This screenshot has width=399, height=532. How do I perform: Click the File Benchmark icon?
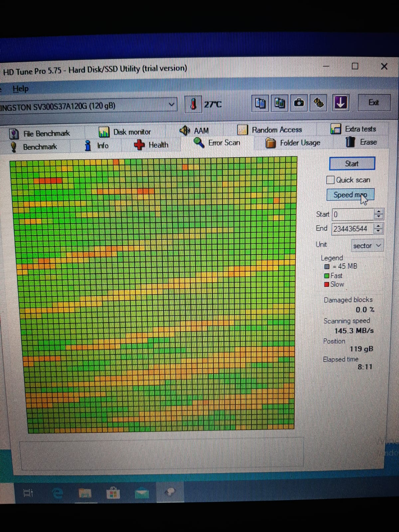(14, 134)
